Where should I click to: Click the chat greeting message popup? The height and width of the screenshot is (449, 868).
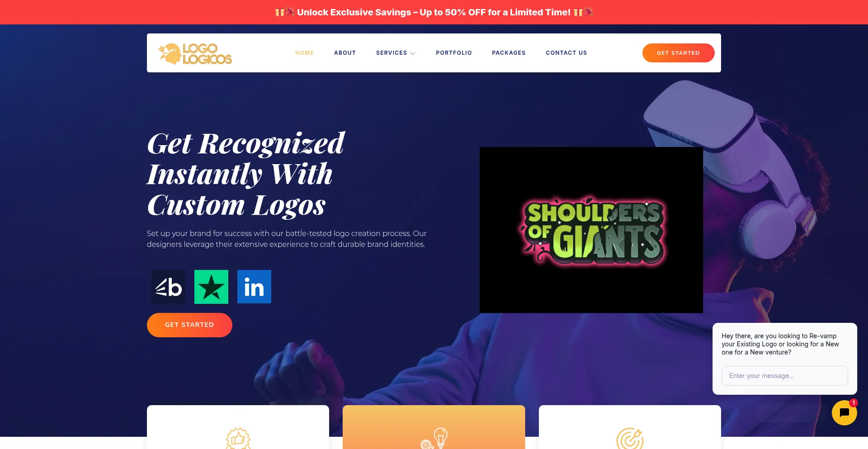pos(784,344)
